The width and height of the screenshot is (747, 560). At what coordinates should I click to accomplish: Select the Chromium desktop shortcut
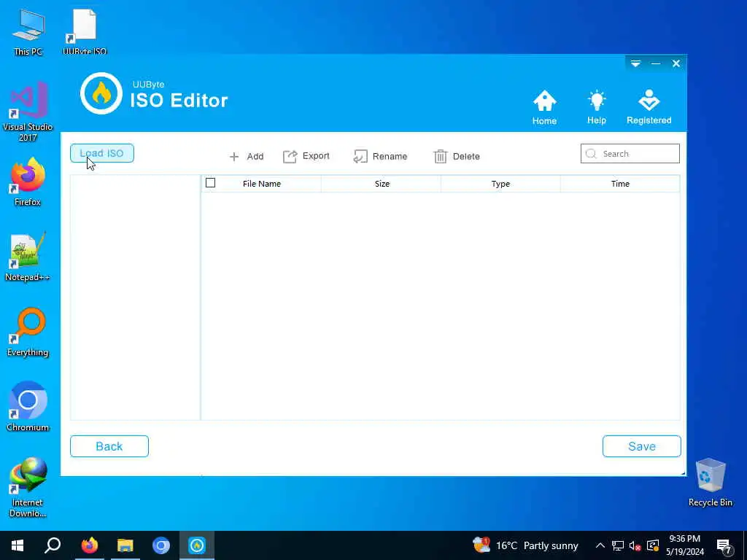pos(28,407)
